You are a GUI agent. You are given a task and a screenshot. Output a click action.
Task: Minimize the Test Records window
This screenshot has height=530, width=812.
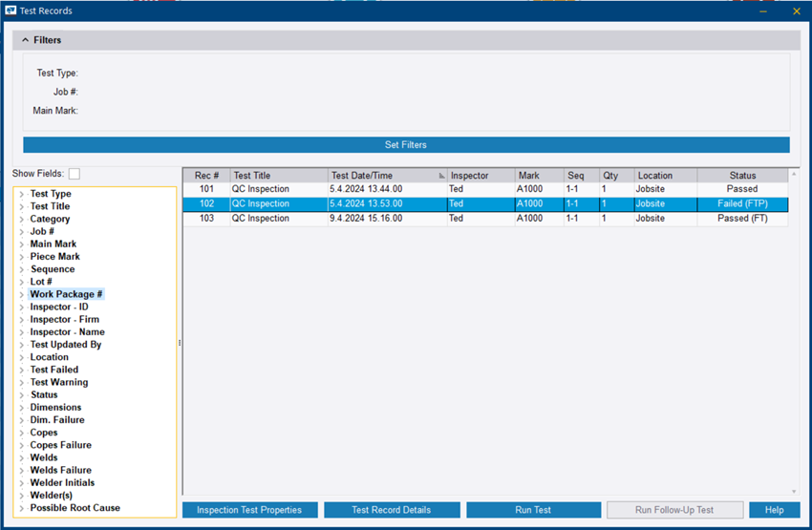tap(762, 11)
